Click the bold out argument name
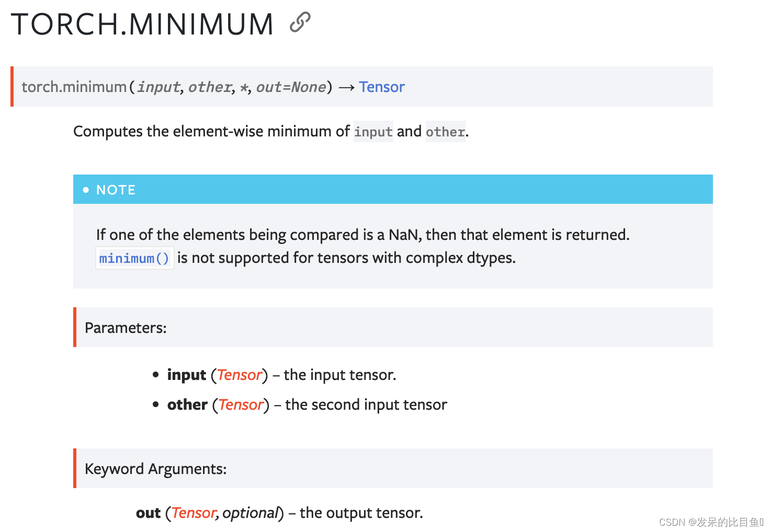 click(148, 513)
